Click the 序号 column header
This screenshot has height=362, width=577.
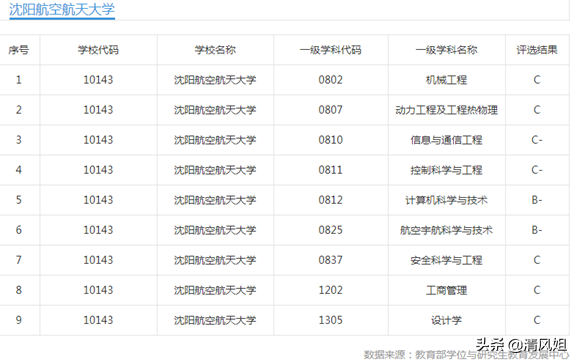coord(19,50)
